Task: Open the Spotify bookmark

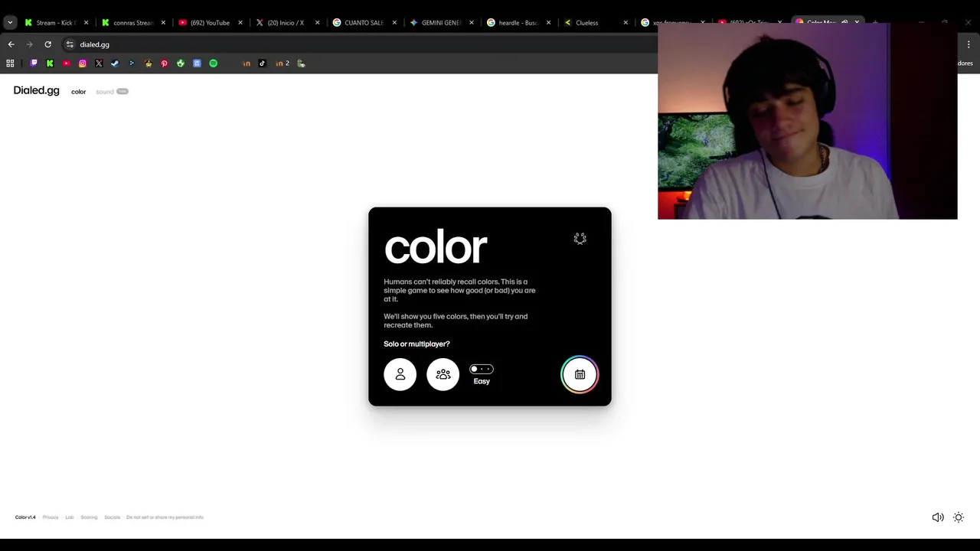Action: [213, 64]
